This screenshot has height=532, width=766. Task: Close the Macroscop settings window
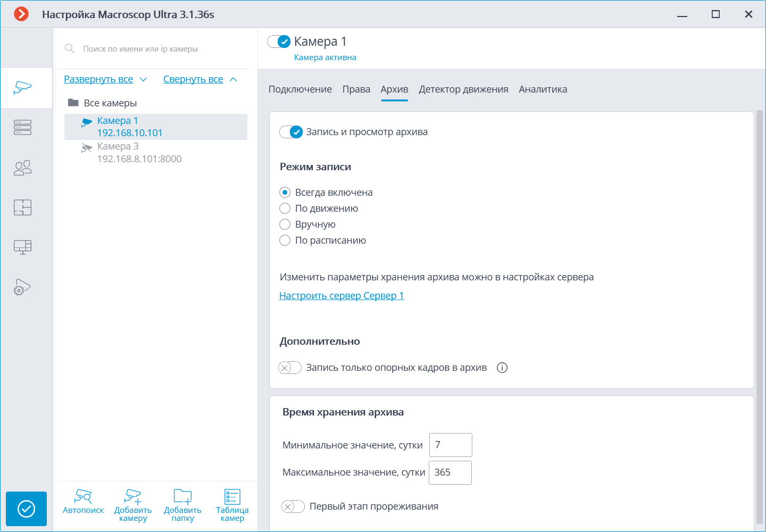tap(748, 14)
